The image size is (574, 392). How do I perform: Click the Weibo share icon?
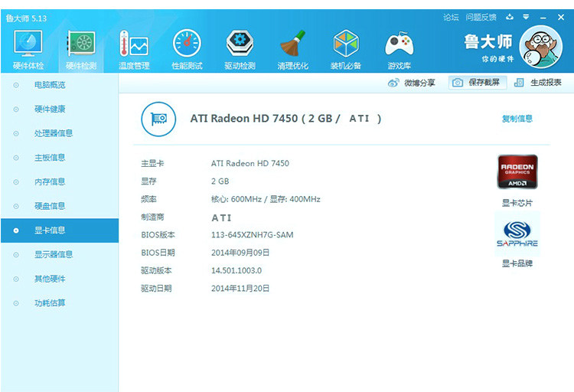pos(393,83)
